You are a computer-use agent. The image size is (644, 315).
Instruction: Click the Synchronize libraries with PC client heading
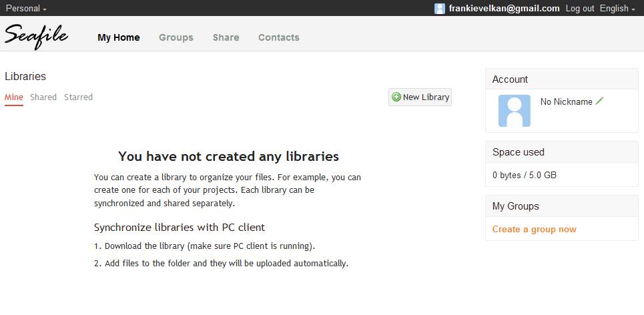[180, 227]
